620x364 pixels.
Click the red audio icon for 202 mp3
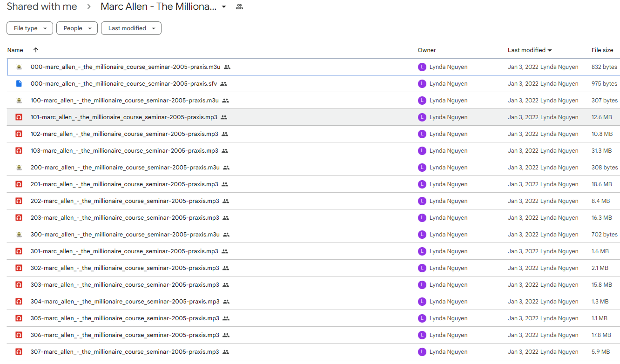tap(19, 201)
